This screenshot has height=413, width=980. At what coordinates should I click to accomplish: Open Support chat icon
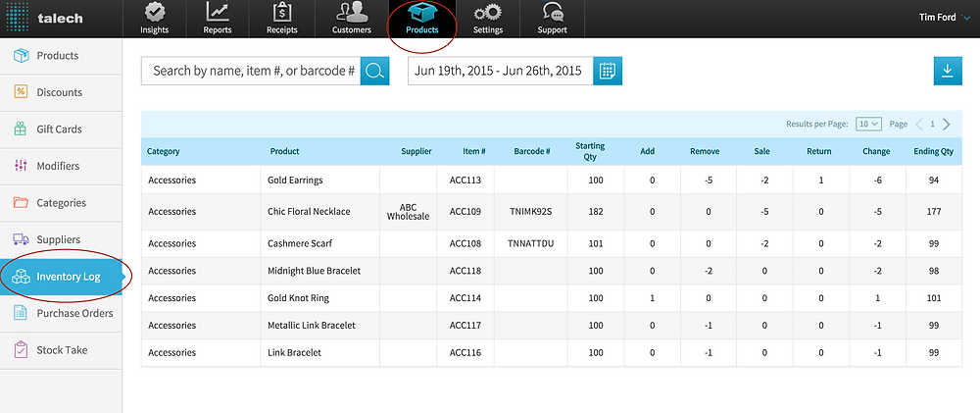click(x=553, y=12)
